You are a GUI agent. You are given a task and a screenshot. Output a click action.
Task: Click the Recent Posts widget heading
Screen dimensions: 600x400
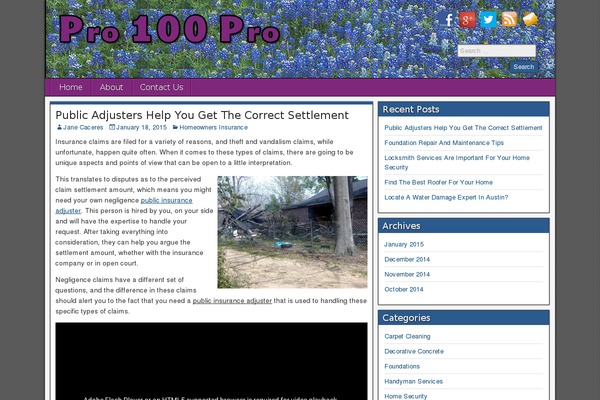[411, 109]
